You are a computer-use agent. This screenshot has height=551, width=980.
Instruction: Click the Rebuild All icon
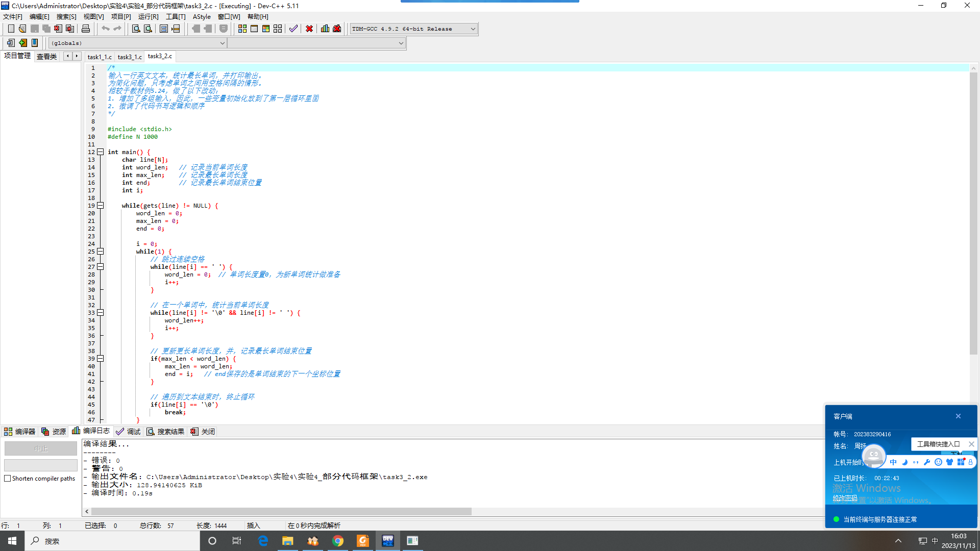click(278, 29)
